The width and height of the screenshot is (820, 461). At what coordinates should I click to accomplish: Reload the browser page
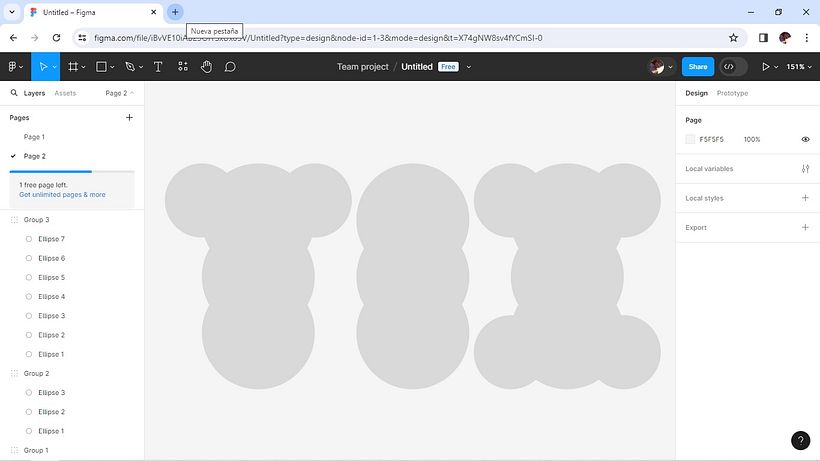coord(56,38)
